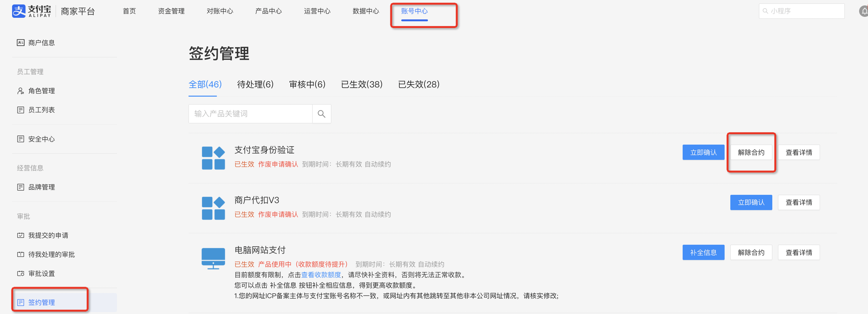
Task: Open the 运营中心 navigation item
Action: 317,11
